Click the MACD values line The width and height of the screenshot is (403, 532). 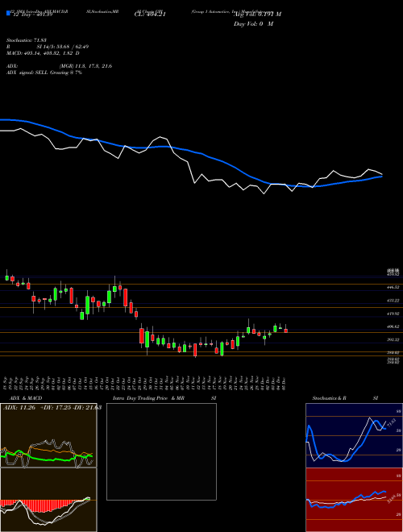click(x=43, y=53)
